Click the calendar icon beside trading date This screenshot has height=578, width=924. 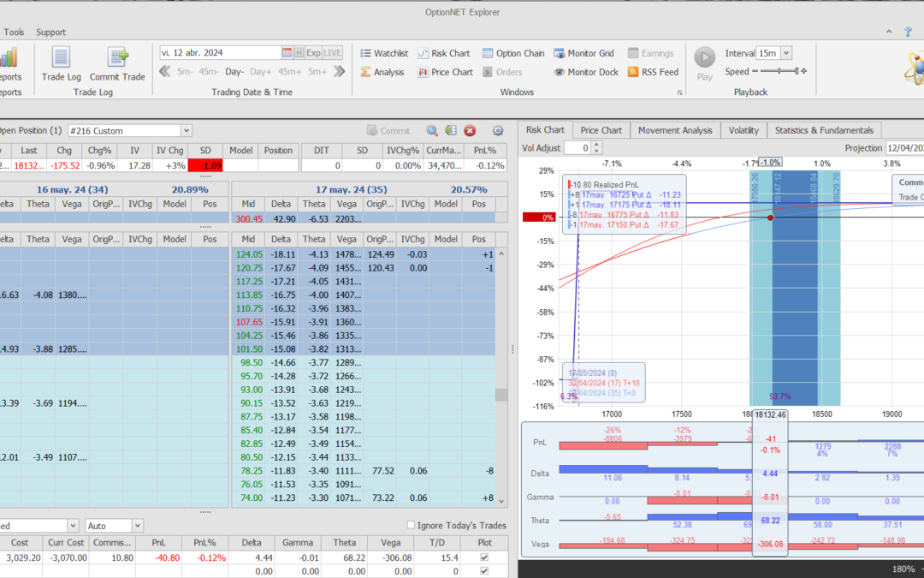(x=287, y=52)
